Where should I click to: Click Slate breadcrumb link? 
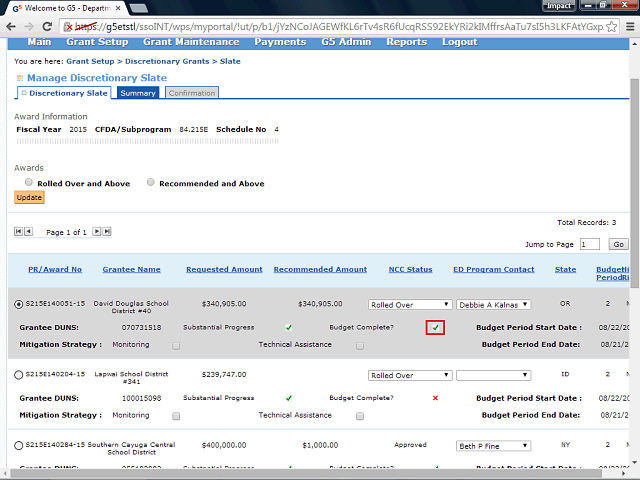pyautogui.click(x=230, y=61)
